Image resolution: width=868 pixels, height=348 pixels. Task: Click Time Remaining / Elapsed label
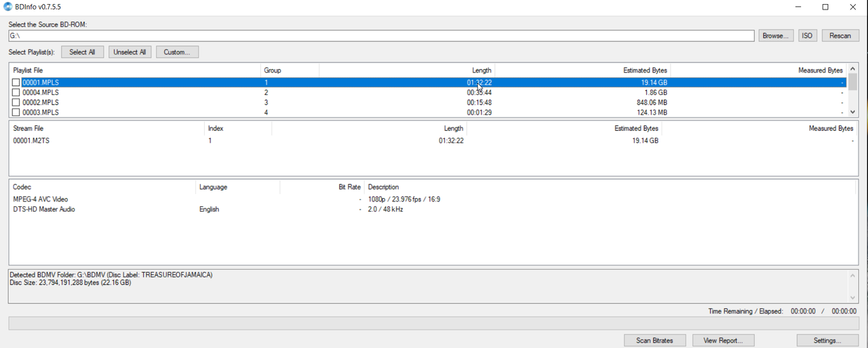pos(745,311)
